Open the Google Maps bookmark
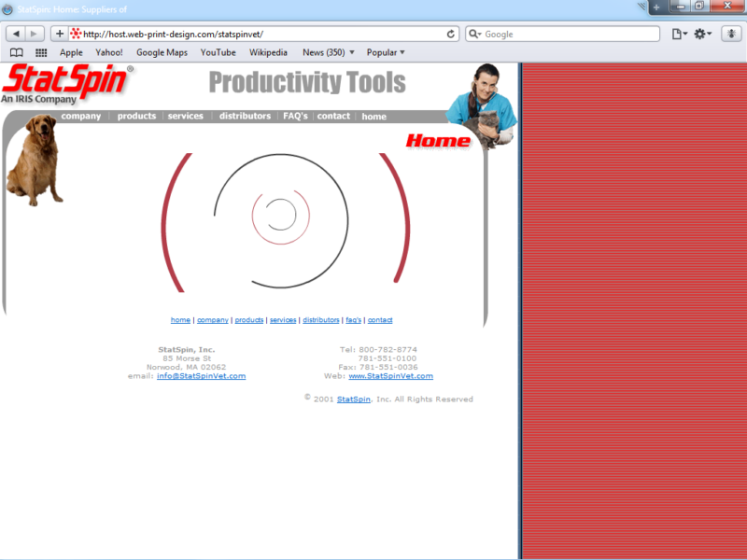The height and width of the screenshot is (560, 747). [x=162, y=52]
